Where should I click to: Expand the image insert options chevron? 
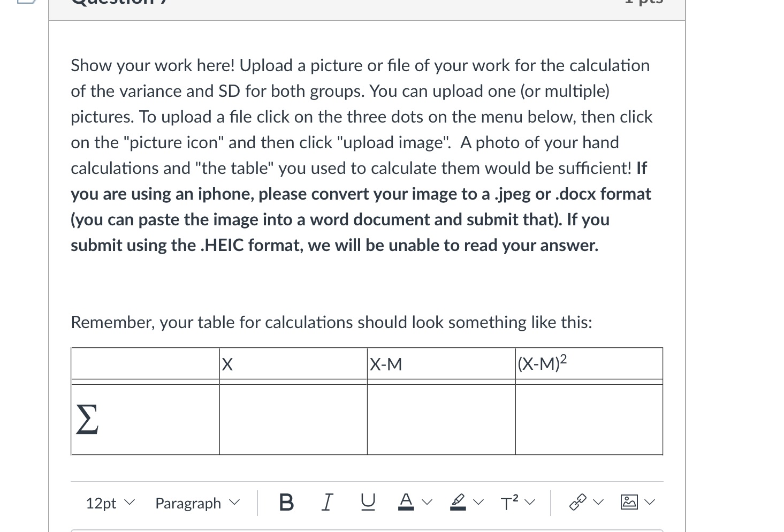pos(650,502)
